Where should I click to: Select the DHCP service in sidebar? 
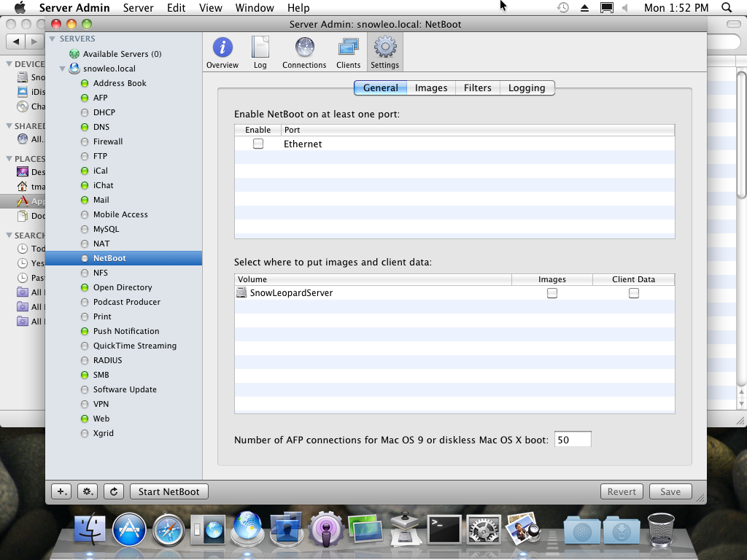pyautogui.click(x=124, y=112)
